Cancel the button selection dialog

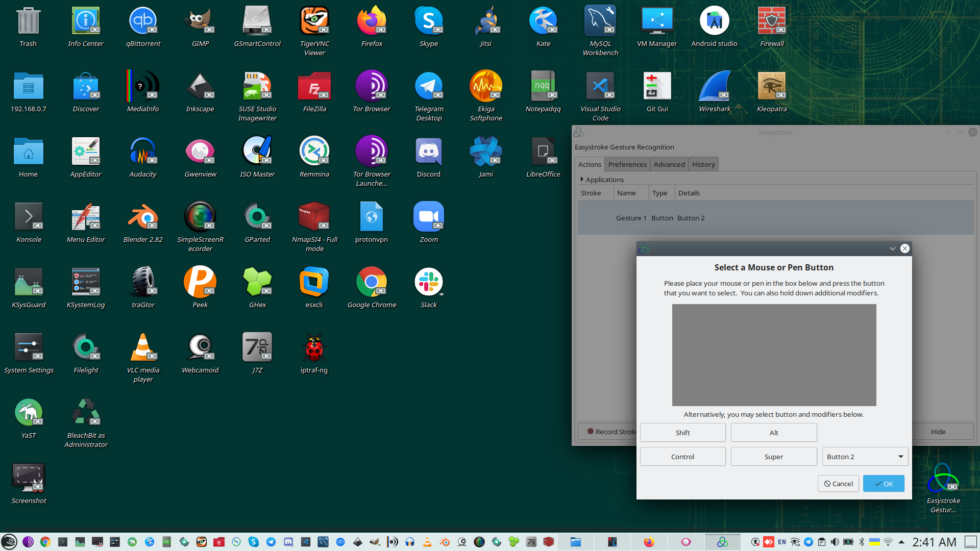838,484
